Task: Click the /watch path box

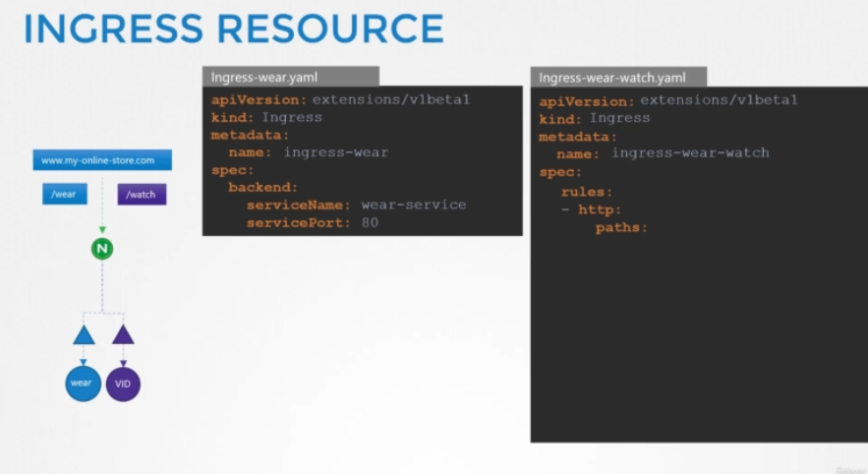Action: [x=142, y=195]
